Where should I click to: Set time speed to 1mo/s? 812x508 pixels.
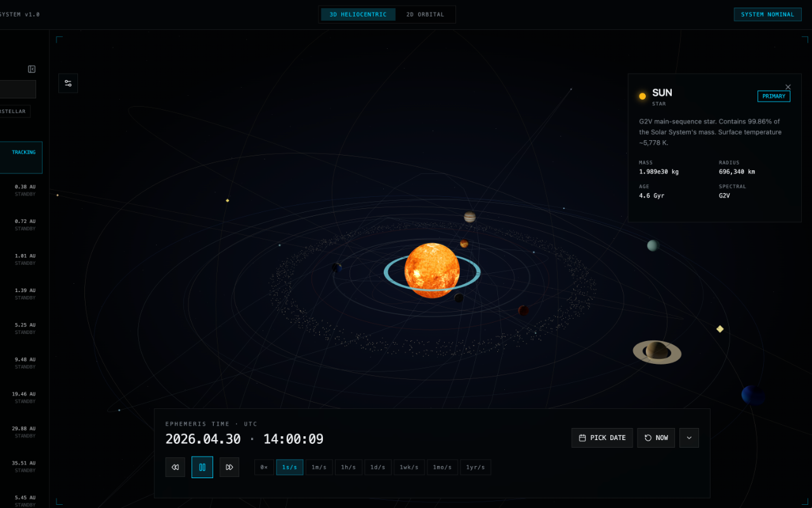tap(442, 467)
